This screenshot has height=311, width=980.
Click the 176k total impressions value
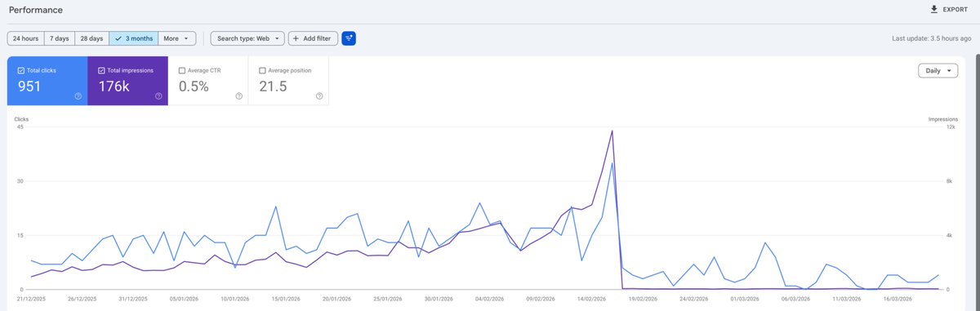coord(114,87)
